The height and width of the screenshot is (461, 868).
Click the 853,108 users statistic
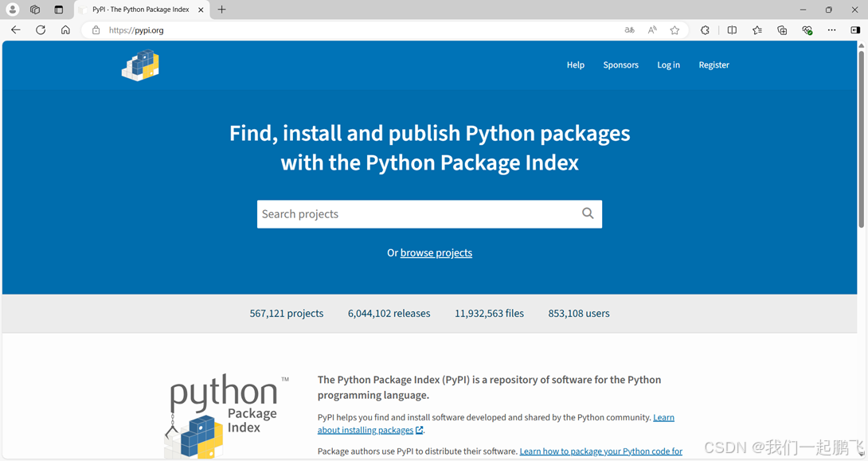tap(579, 313)
